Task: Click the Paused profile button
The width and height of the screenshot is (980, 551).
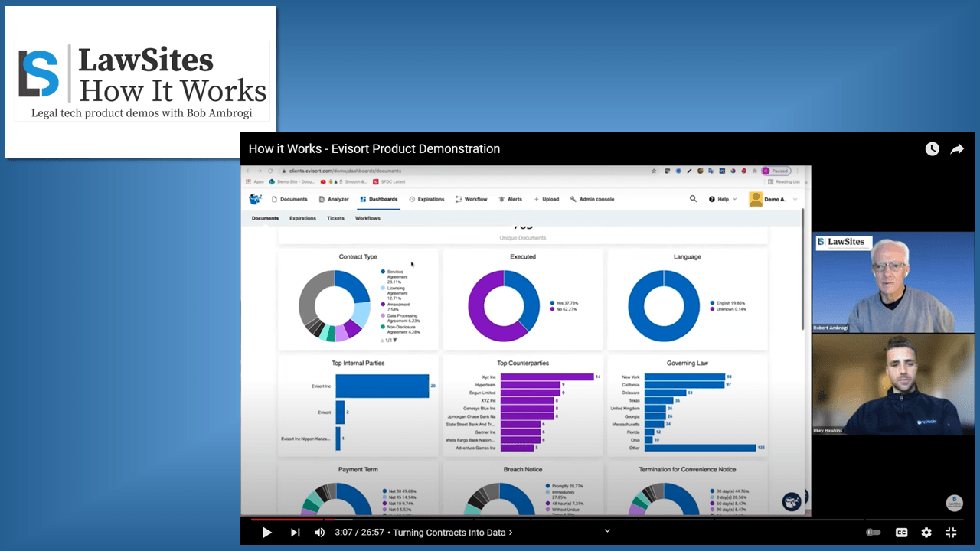Action: click(x=776, y=171)
